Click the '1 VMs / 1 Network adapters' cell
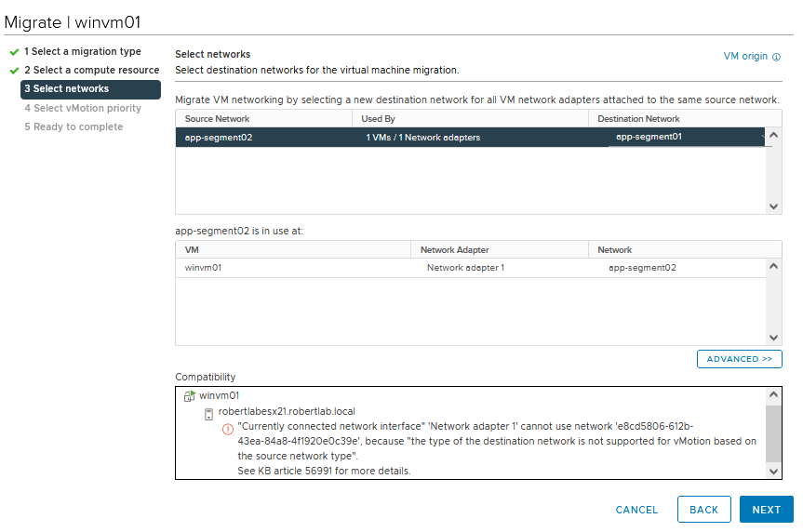 (423, 138)
